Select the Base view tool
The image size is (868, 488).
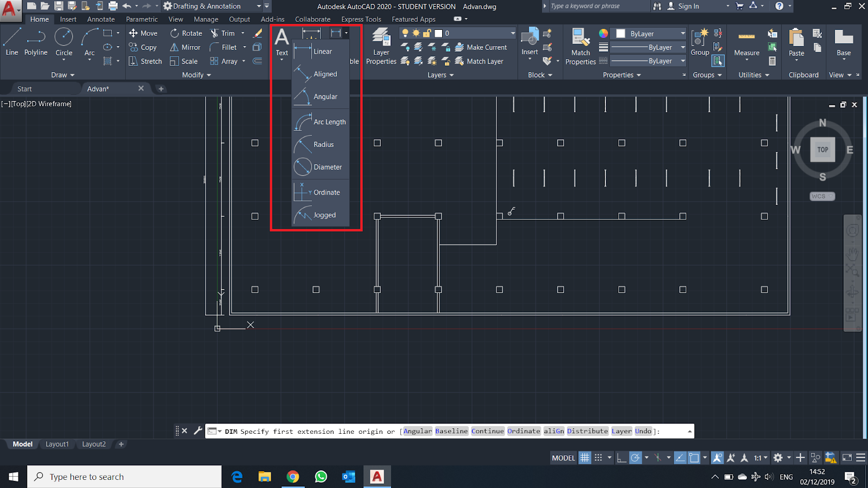pyautogui.click(x=844, y=42)
